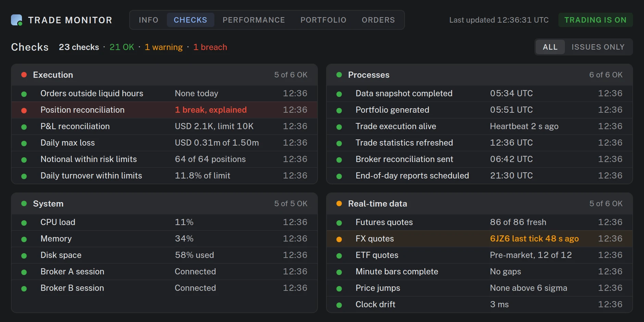The width and height of the screenshot is (644, 322).
Task: Select 'Last updated 12:36:31 UTC' text
Action: (499, 20)
